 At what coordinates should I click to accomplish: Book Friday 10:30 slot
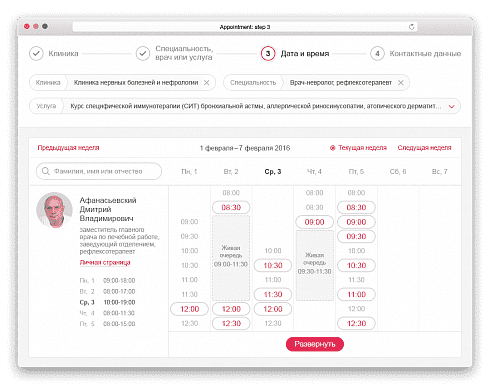(x=356, y=265)
